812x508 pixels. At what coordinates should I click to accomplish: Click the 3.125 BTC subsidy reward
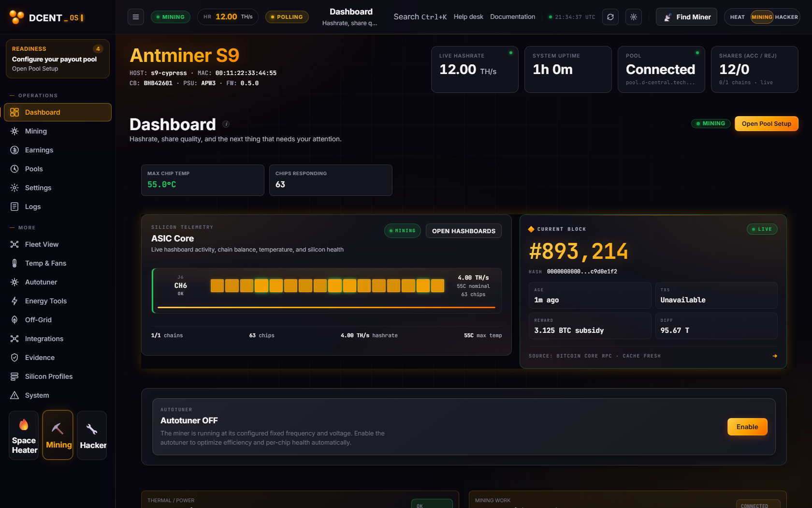[x=569, y=330]
